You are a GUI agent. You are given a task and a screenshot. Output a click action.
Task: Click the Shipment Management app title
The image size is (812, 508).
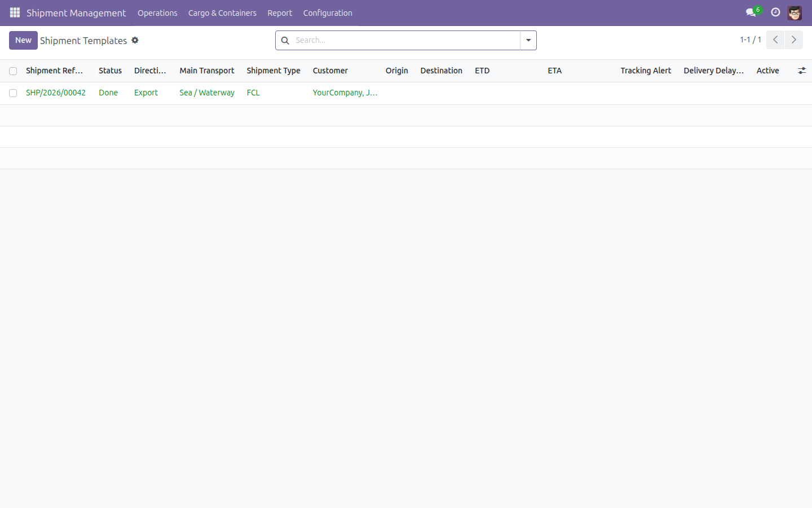[x=76, y=13]
